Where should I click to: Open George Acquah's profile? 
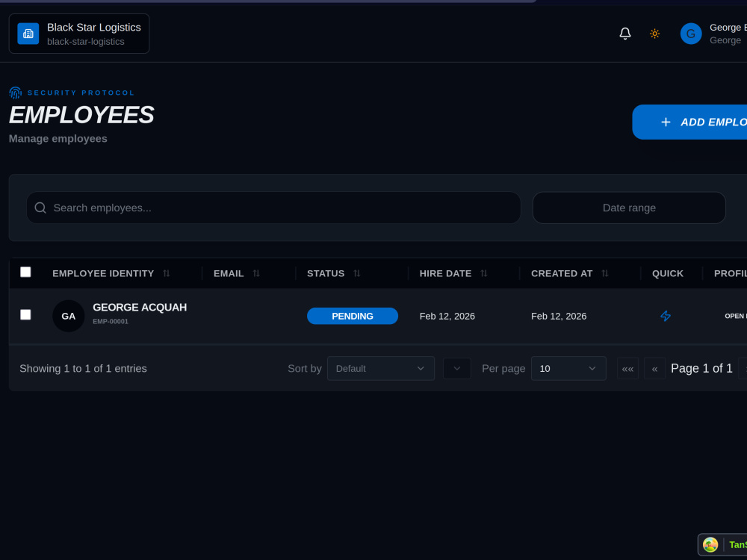[x=736, y=316]
